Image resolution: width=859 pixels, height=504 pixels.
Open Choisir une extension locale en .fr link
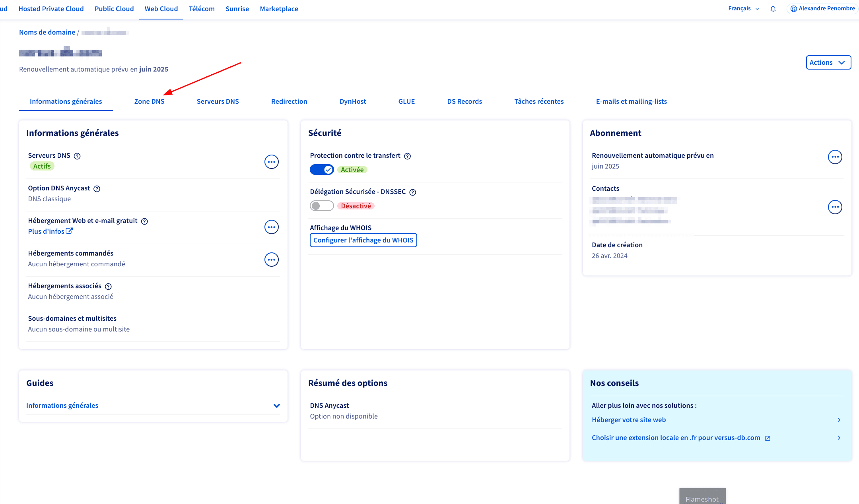[676, 438]
